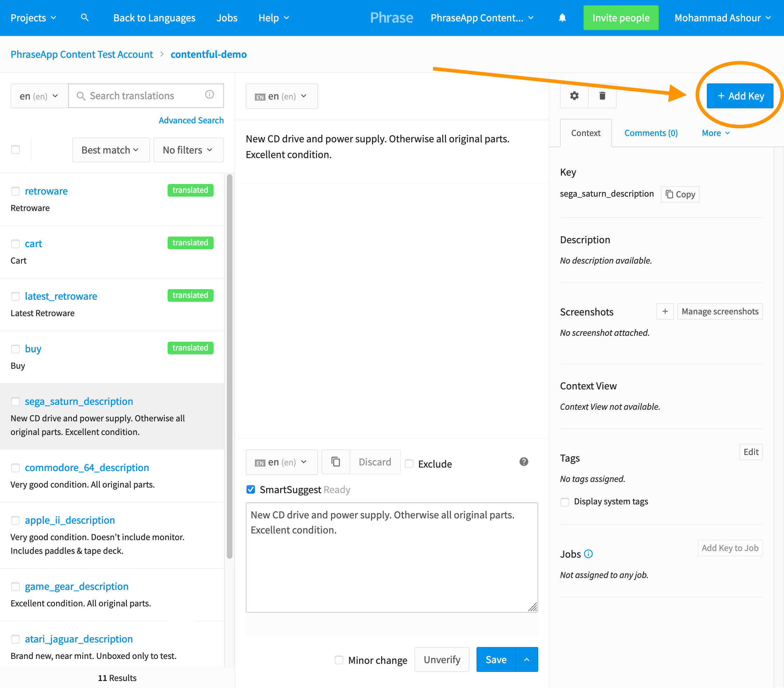The height and width of the screenshot is (694, 784).
Task: Change source language dropdown above source text
Action: 282,96
